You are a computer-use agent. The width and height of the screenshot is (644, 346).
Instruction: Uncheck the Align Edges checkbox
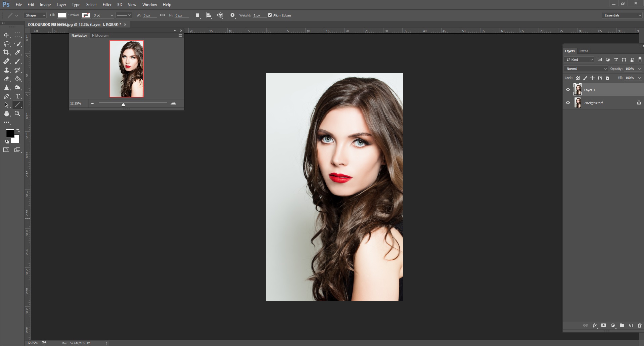(x=270, y=15)
